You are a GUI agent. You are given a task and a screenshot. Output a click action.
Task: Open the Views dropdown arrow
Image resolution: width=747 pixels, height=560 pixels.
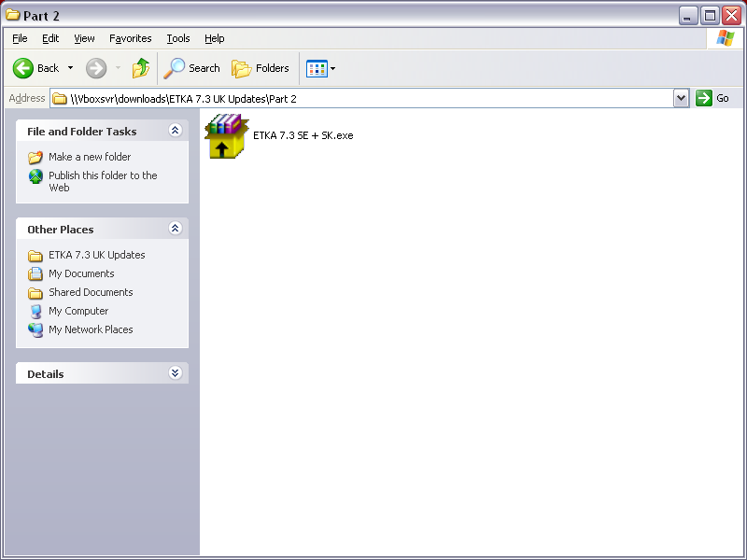pos(332,69)
